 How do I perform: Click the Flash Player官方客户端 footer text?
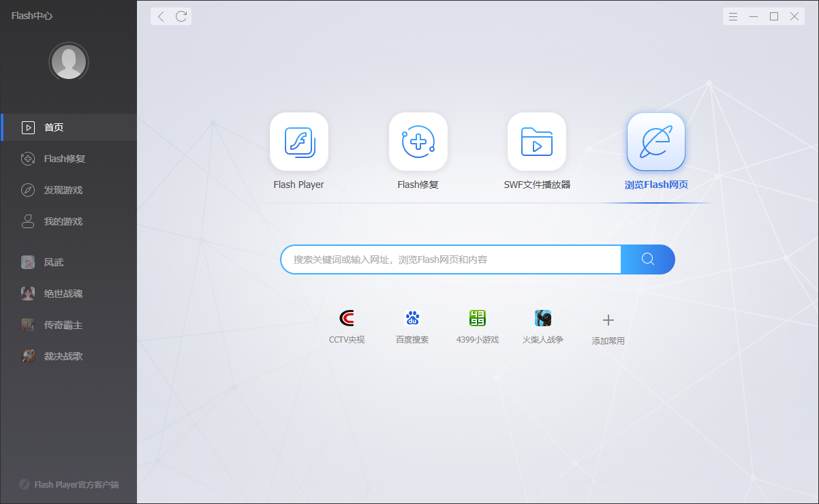tap(76, 485)
